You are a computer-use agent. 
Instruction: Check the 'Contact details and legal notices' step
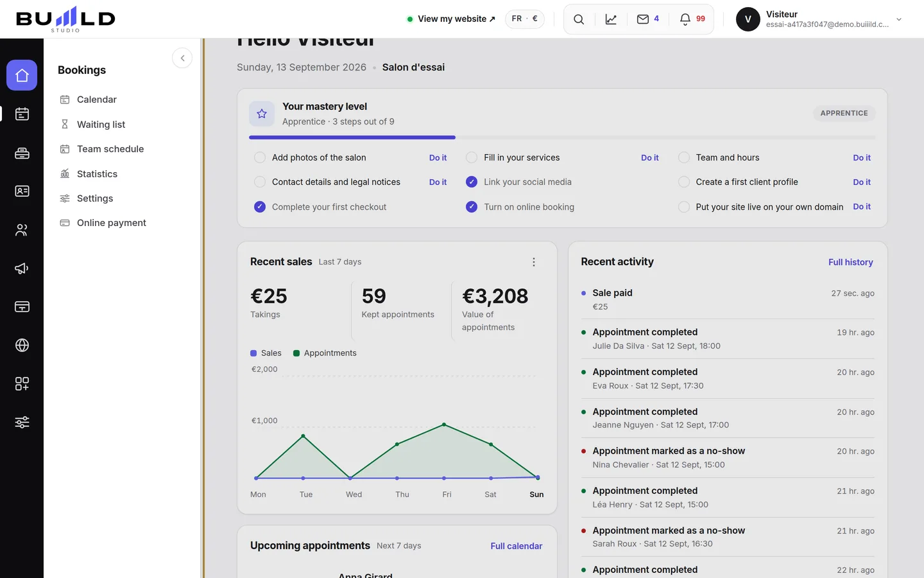[x=260, y=182]
